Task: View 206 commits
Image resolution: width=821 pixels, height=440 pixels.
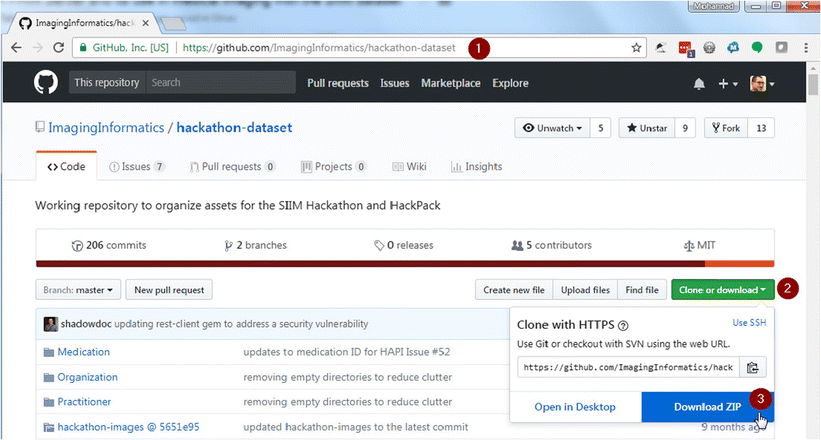Action: 109,245
